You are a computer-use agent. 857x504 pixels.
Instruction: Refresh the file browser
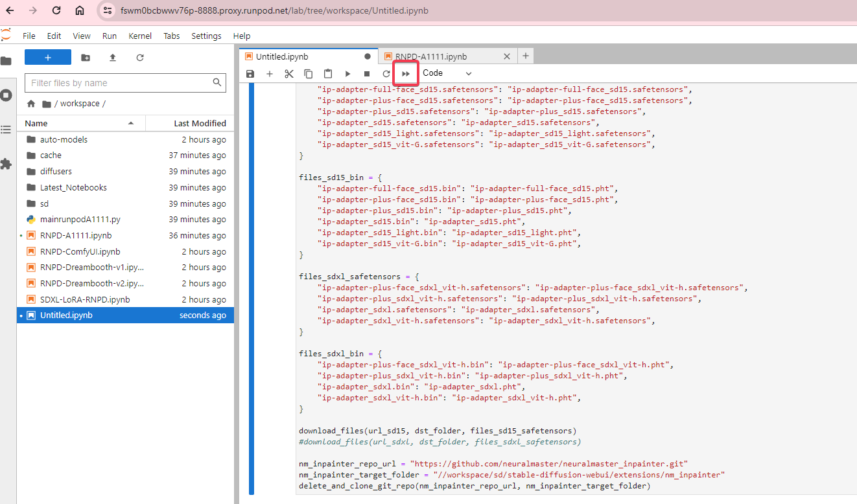tap(140, 58)
